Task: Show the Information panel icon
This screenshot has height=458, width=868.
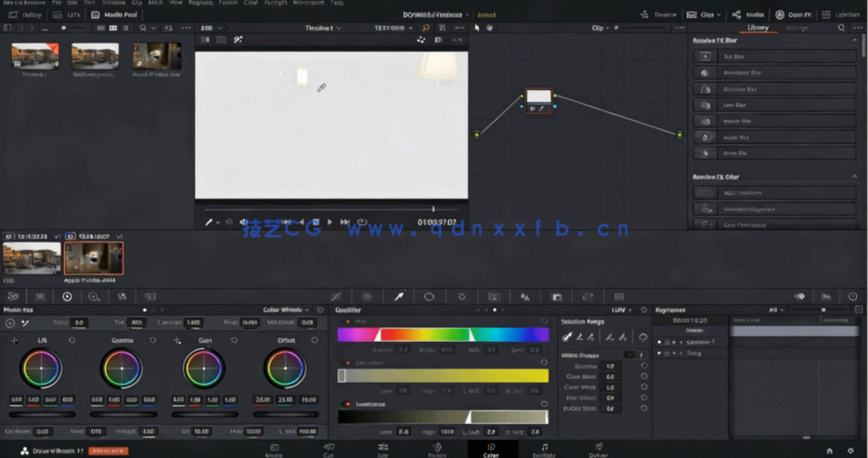Action: 852,296
